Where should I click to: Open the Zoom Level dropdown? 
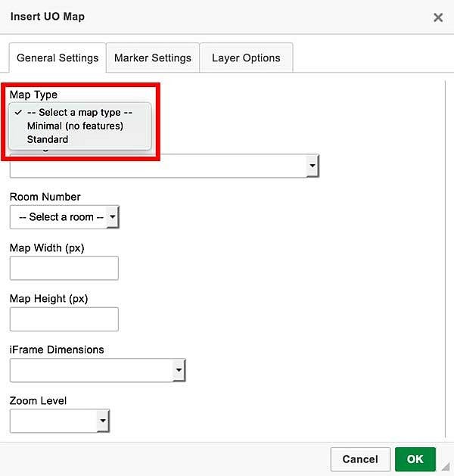(60, 421)
